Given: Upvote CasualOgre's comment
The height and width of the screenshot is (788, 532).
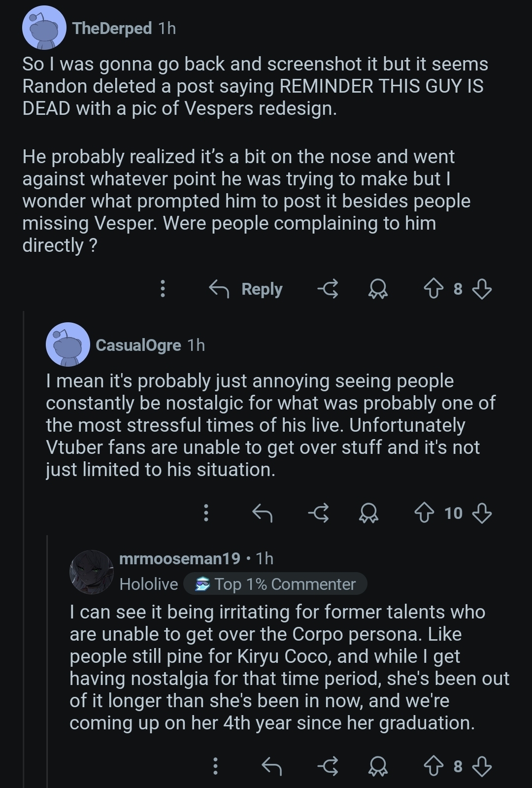Looking at the screenshot, I should pos(424,514).
